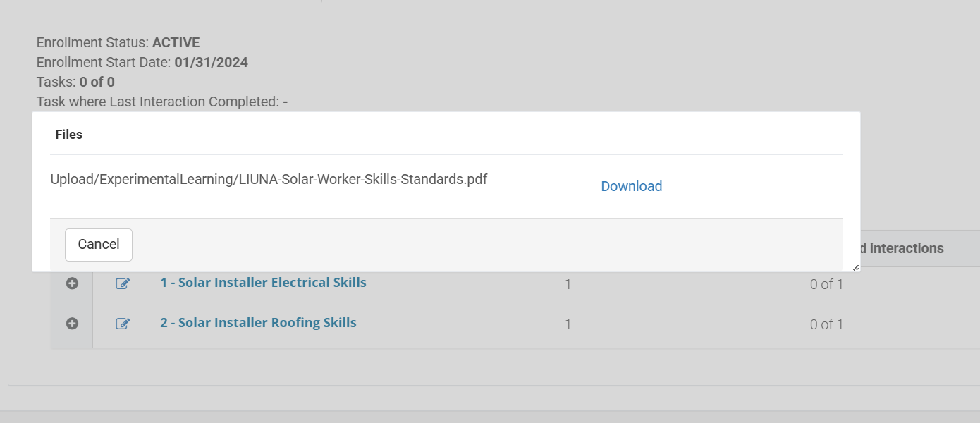Screen dimensions: 980x423
Task: Open 1 - Solar Installer Electrical Skills link
Action: (263, 283)
